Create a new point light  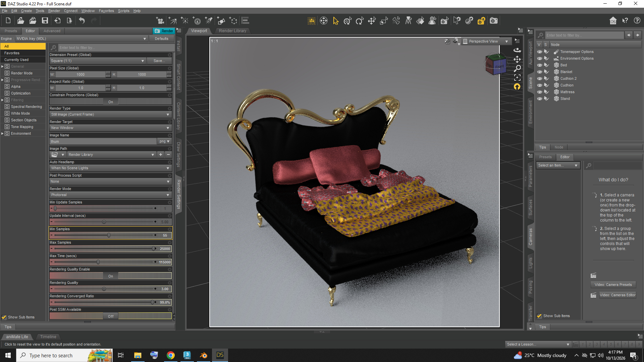[x=184, y=21]
